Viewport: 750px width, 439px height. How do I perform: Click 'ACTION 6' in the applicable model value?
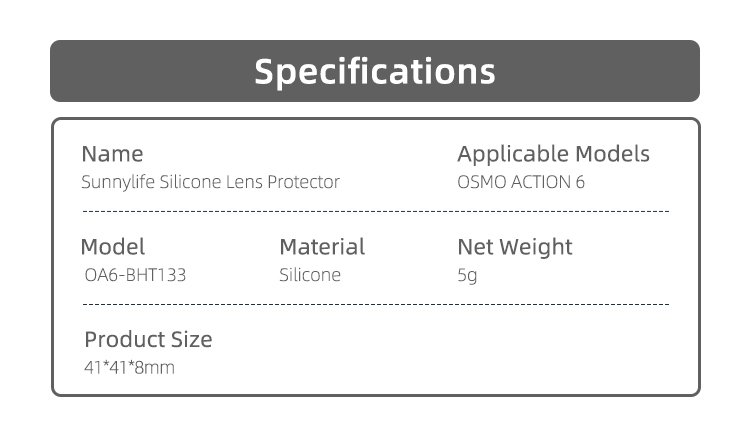(x=548, y=182)
